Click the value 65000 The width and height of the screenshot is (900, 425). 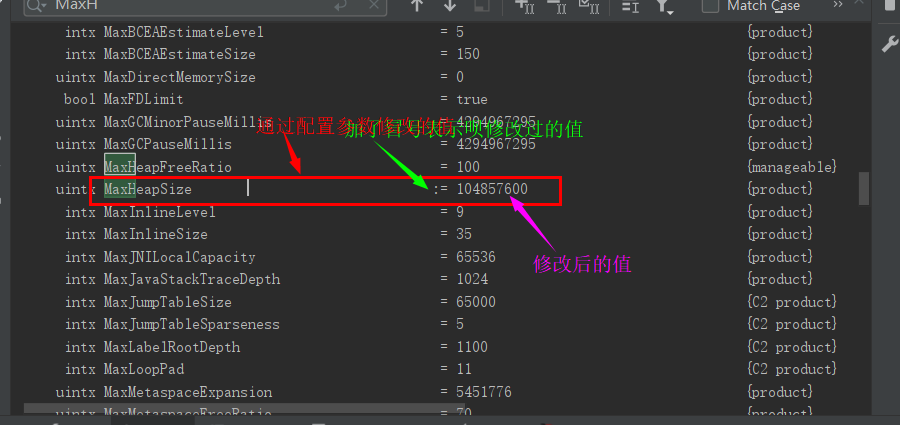click(x=476, y=302)
